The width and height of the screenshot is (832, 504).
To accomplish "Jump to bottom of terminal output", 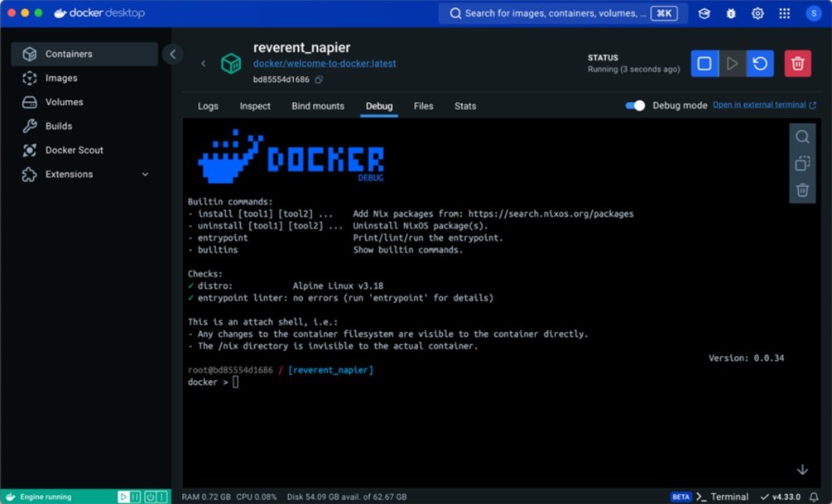I will [x=802, y=469].
